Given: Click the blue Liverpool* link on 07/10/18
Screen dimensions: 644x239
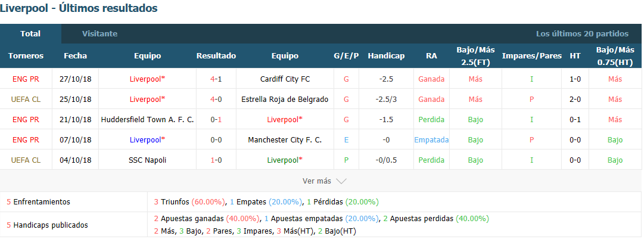Looking at the screenshot, I should 147,139.
